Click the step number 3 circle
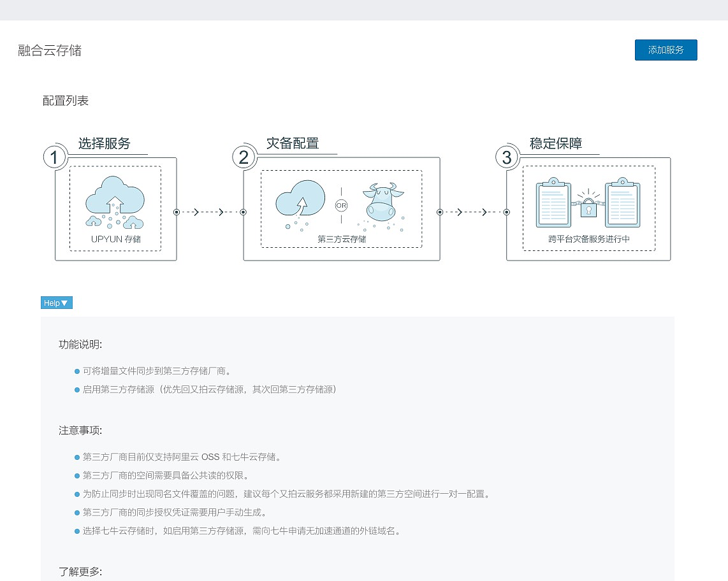 point(507,157)
